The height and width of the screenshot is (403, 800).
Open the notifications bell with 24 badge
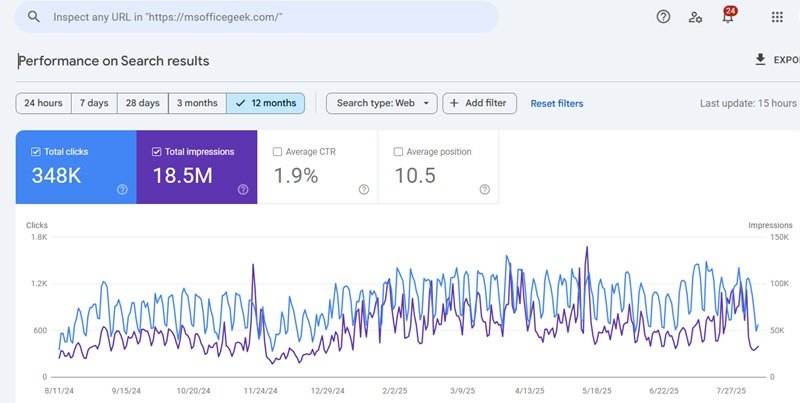click(x=728, y=17)
